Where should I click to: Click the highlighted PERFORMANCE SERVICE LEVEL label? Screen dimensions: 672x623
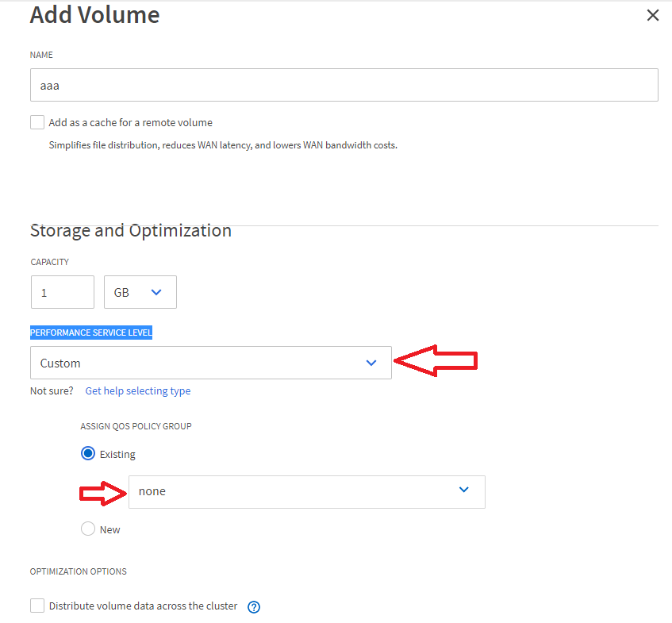pos(90,332)
